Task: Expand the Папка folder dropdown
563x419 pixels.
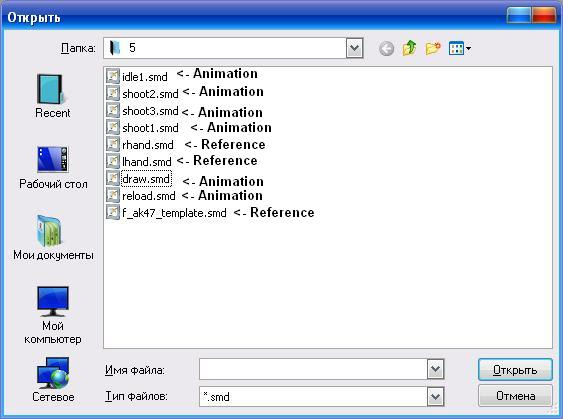Action: pos(354,48)
